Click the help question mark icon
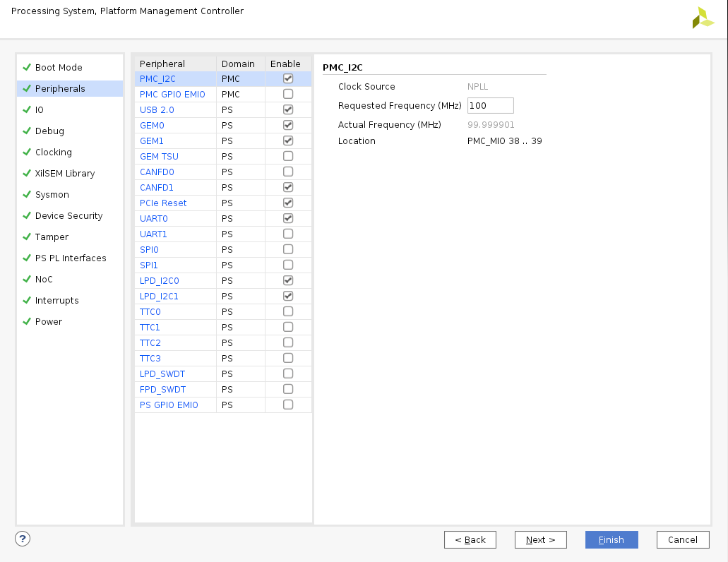This screenshot has height=562, width=728. tap(23, 539)
